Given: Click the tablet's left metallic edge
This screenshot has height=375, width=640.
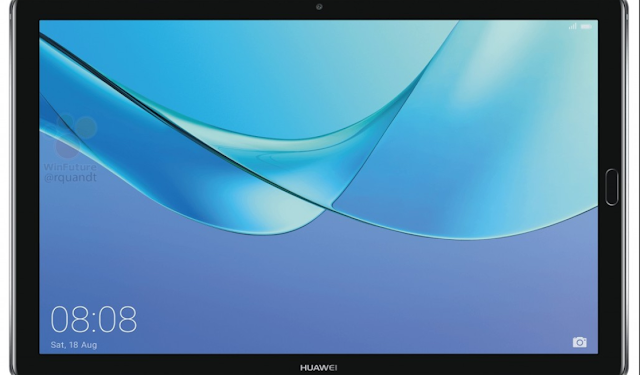Looking at the screenshot, I should click(12, 188).
